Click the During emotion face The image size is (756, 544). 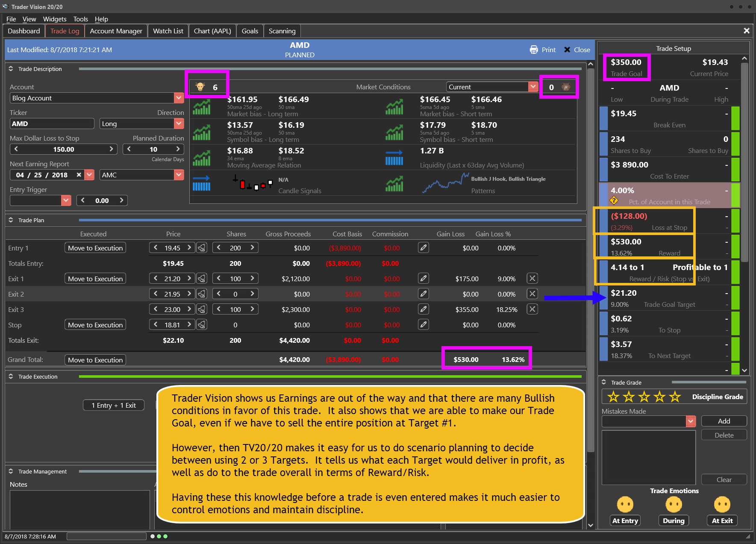pyautogui.click(x=674, y=504)
